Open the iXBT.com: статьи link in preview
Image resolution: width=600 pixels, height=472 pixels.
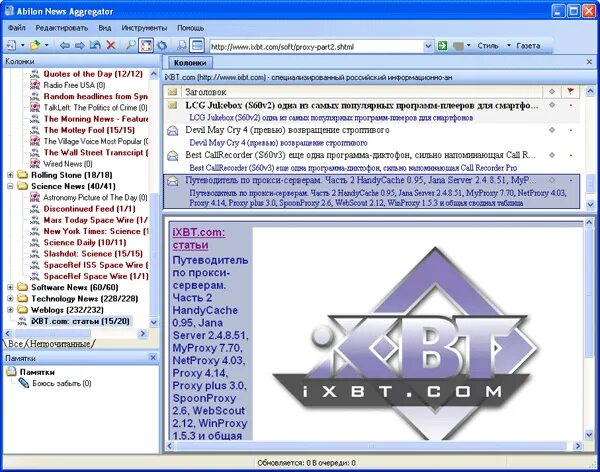click(199, 238)
